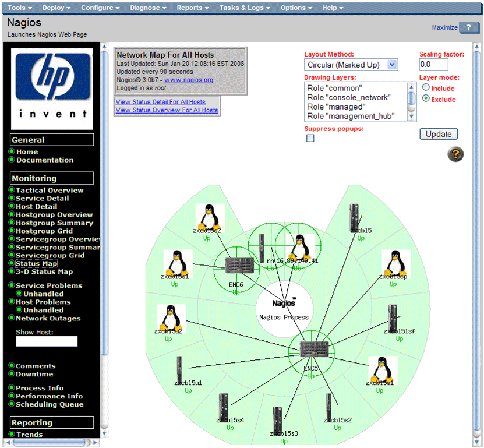Viewport: 484px width, 448px height.
Task: Open the Configure menu
Action: point(100,8)
